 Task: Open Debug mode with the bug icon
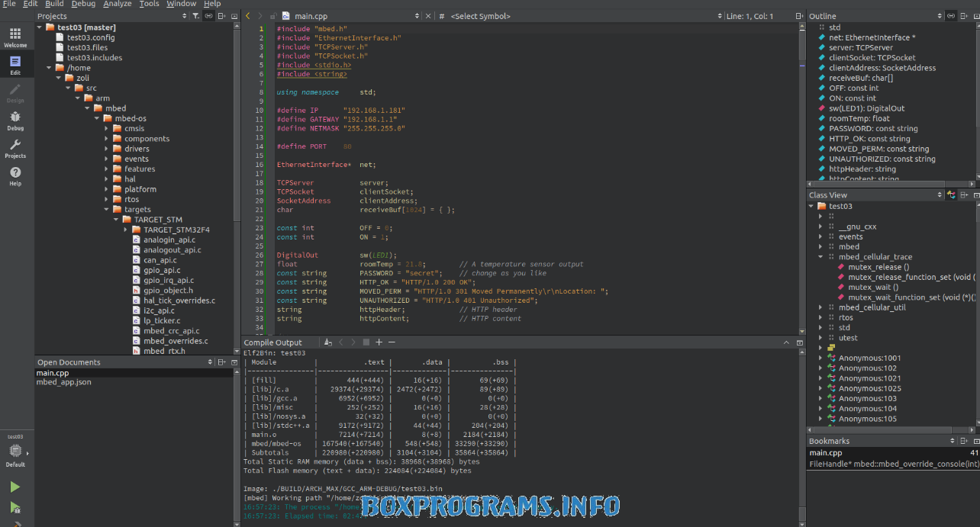click(15, 121)
